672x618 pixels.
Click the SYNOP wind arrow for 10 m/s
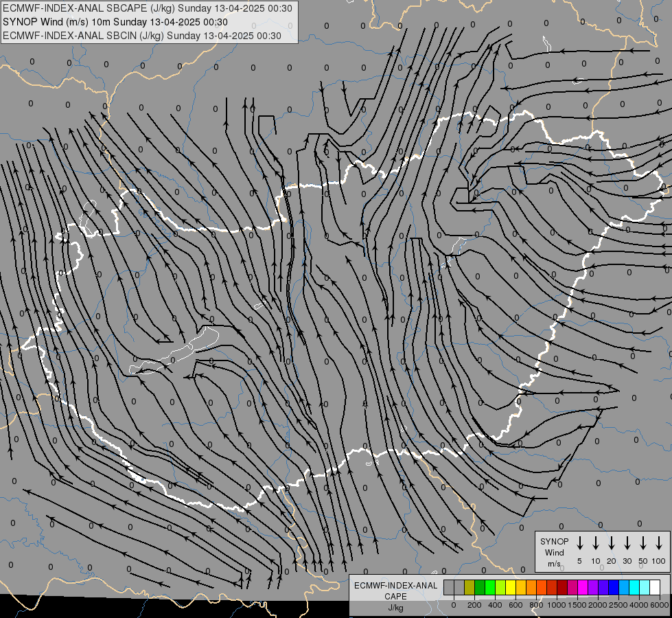click(596, 543)
